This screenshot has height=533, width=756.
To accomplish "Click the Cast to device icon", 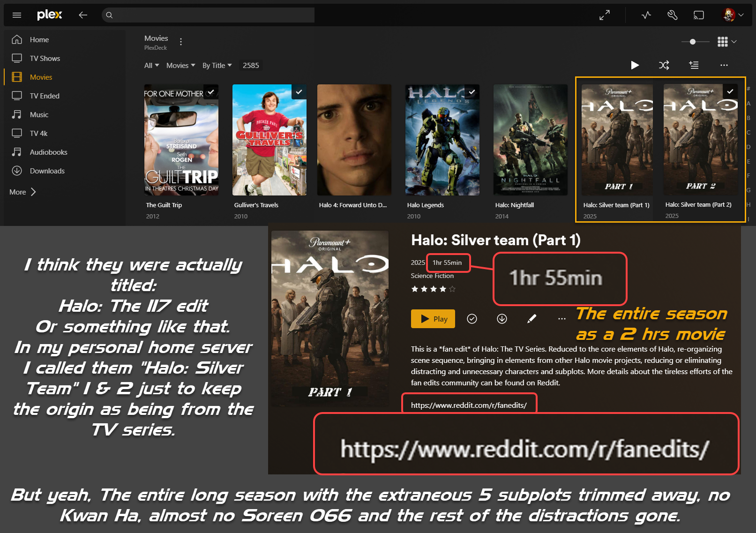I will 699,15.
